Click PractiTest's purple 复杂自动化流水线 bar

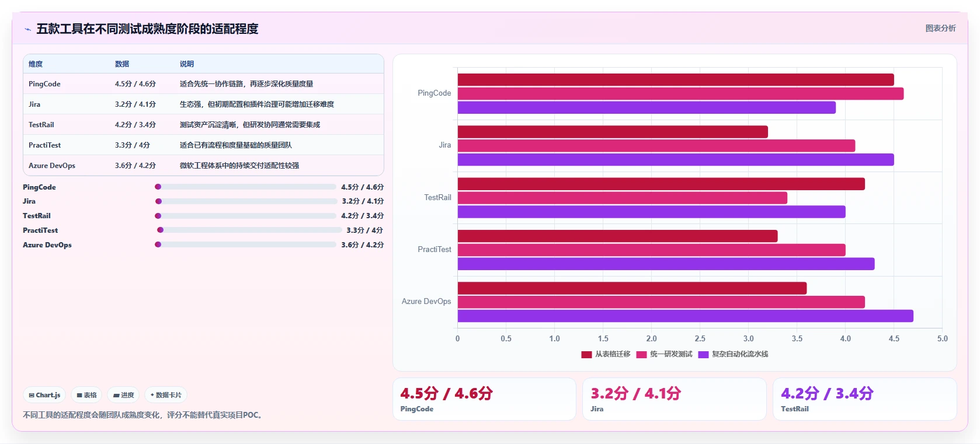point(666,264)
